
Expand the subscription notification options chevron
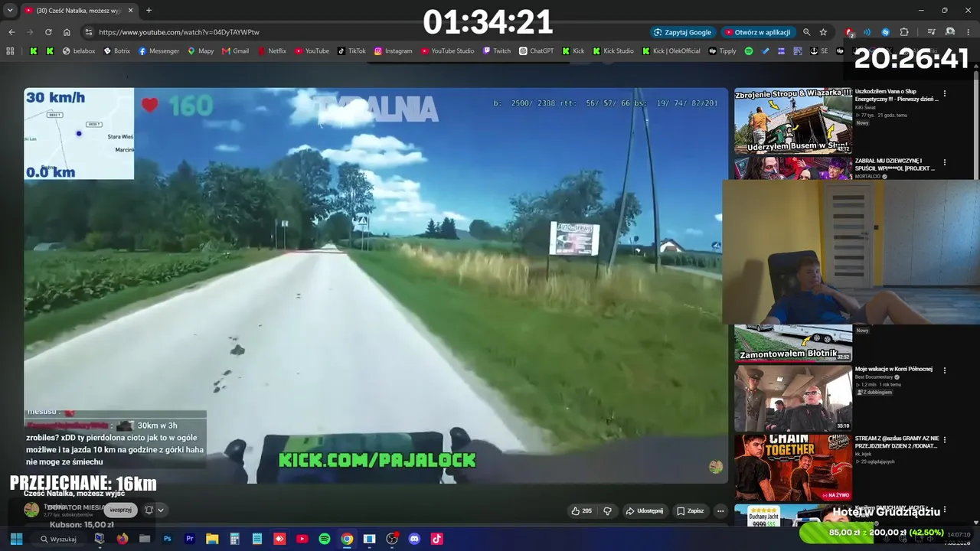tap(161, 510)
